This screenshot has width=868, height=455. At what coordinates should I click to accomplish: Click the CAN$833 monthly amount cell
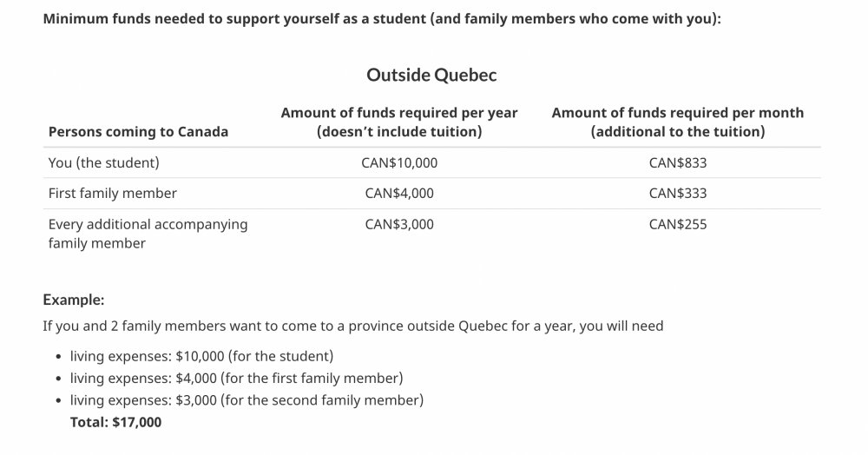(x=677, y=162)
